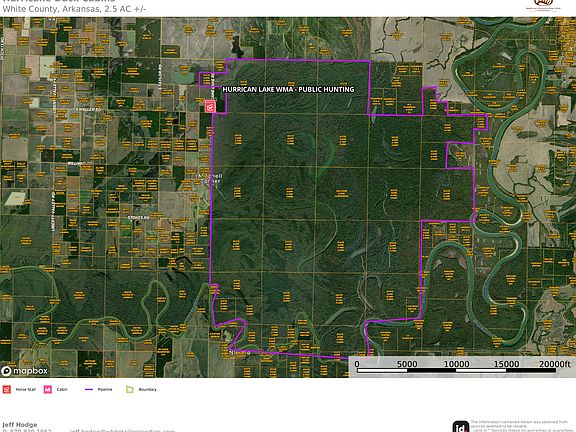Click the company logo at top right

point(543,5)
